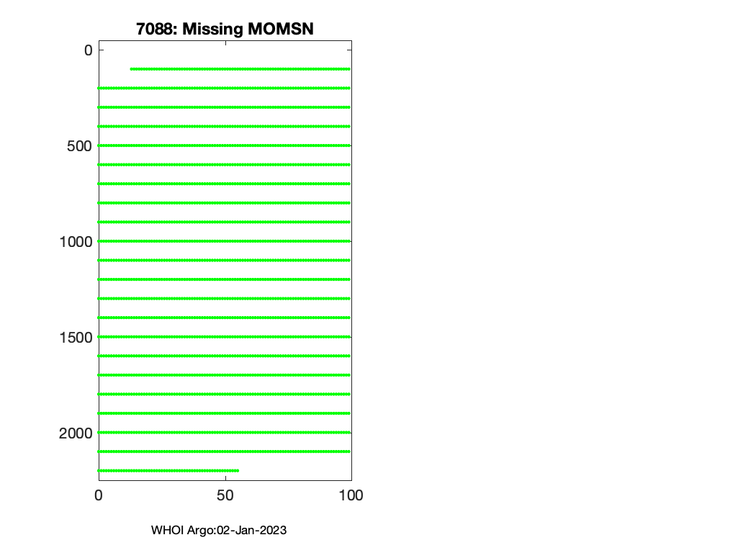Image resolution: width=756 pixels, height=540 pixels.
Task: Select the y-axis tick label '1000'
Action: tap(75, 241)
